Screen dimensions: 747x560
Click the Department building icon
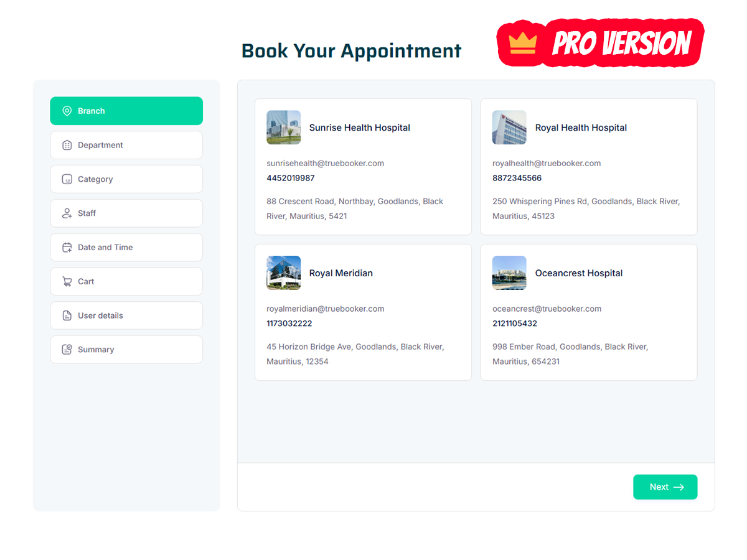(67, 144)
